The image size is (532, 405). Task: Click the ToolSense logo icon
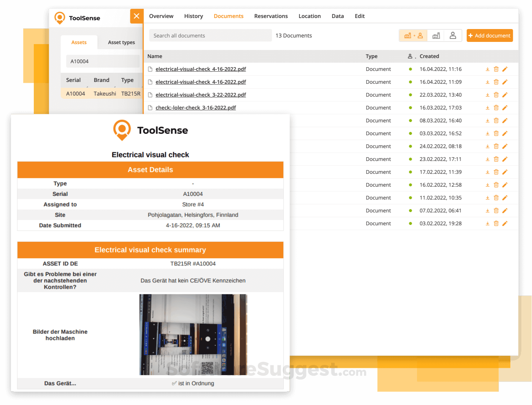[x=60, y=18]
